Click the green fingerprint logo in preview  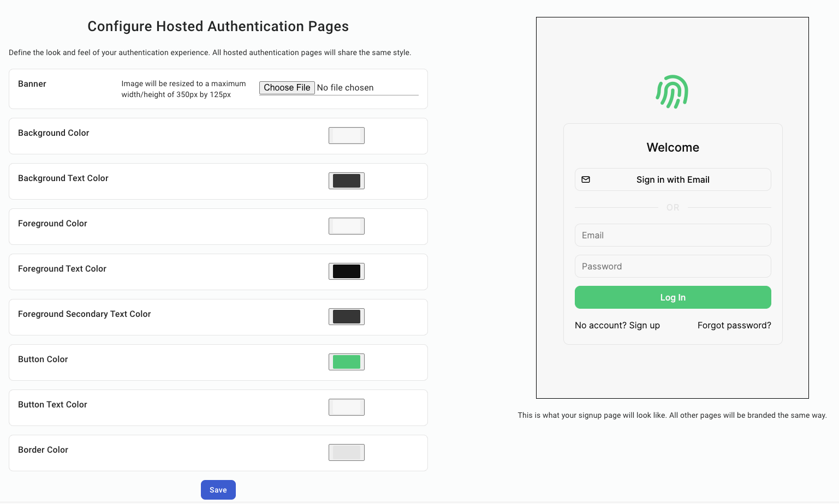point(673,92)
